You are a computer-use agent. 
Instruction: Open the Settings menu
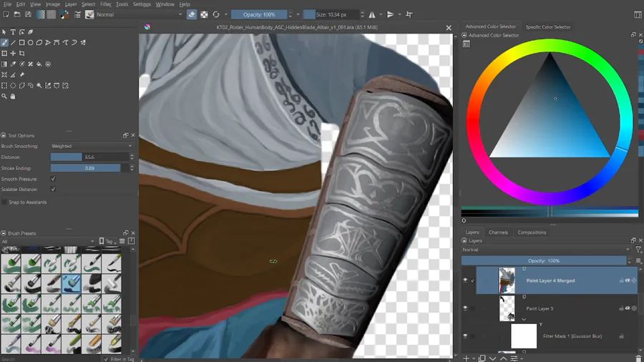pyautogui.click(x=142, y=4)
